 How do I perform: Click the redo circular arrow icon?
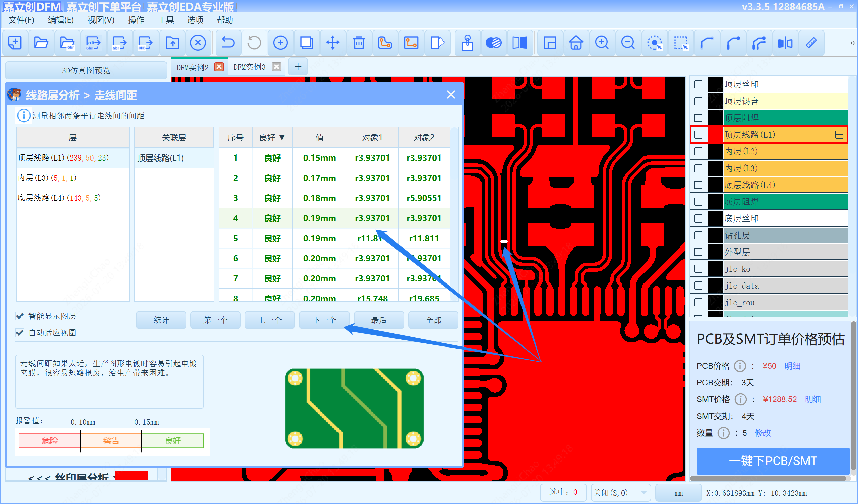pos(254,43)
